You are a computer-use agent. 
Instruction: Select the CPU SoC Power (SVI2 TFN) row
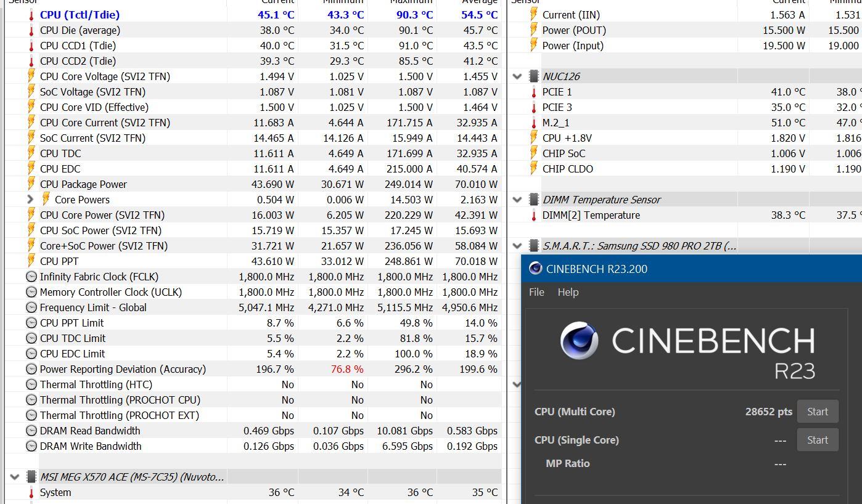click(253, 230)
